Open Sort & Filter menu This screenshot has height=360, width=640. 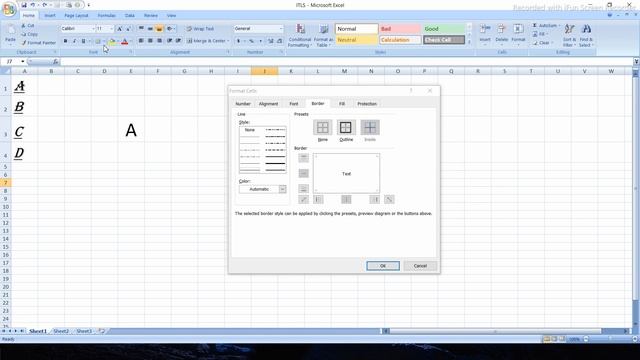[x=569, y=35]
